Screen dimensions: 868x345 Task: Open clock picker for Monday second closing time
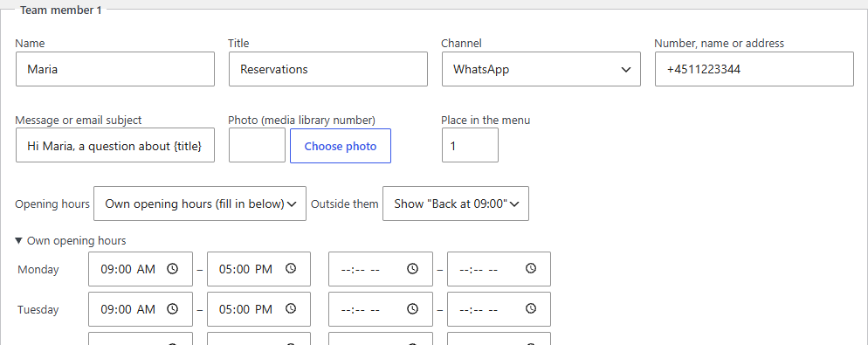(531, 269)
